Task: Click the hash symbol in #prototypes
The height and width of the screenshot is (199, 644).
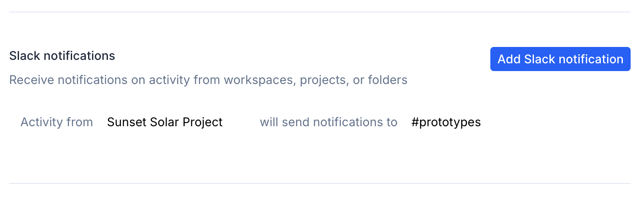Action: tap(415, 122)
